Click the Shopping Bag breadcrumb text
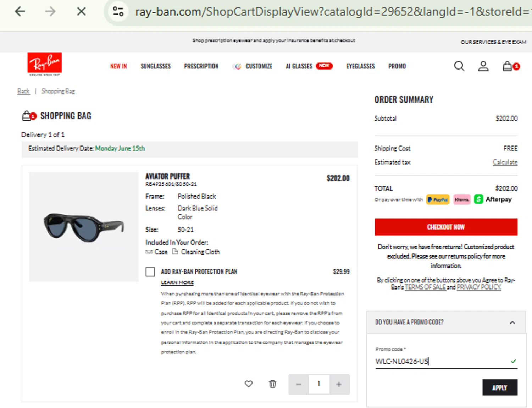 (x=58, y=91)
